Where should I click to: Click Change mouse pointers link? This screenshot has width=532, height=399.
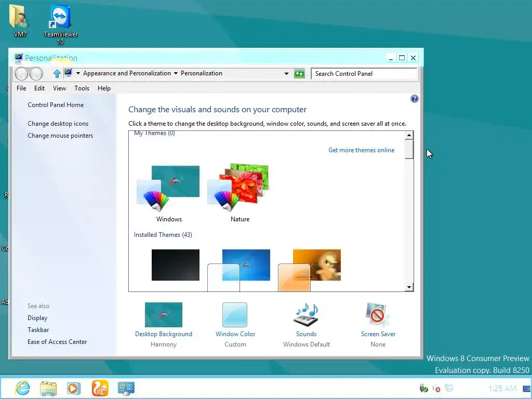(x=60, y=136)
